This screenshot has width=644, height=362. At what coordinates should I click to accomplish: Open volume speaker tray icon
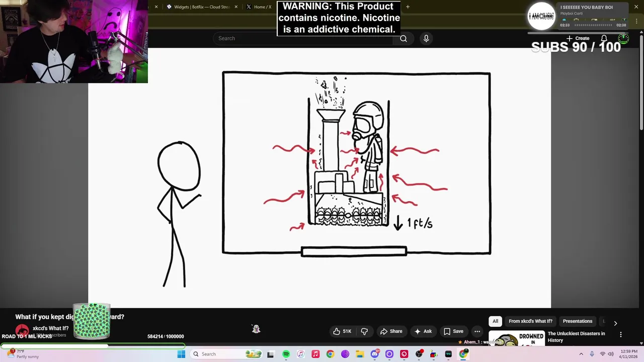coord(611,354)
